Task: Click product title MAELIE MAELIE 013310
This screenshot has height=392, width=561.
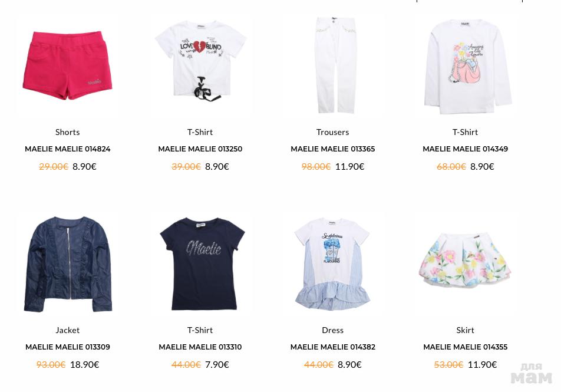Action: tap(200, 347)
